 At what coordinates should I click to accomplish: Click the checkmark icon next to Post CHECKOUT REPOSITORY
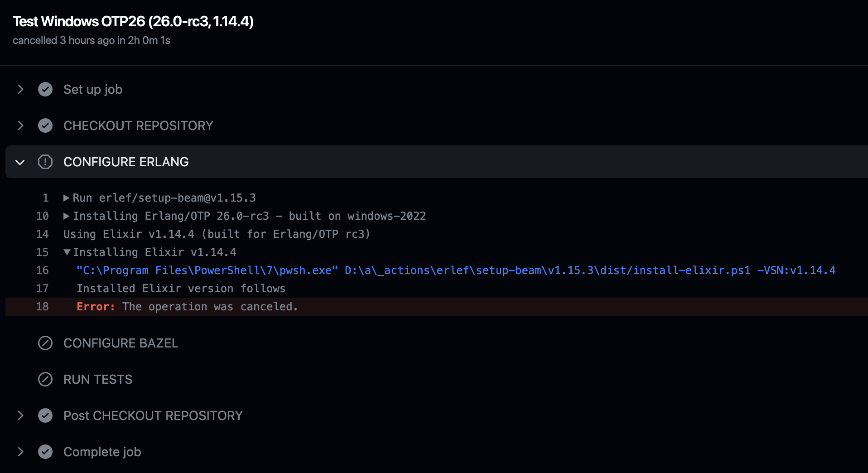tap(45, 415)
